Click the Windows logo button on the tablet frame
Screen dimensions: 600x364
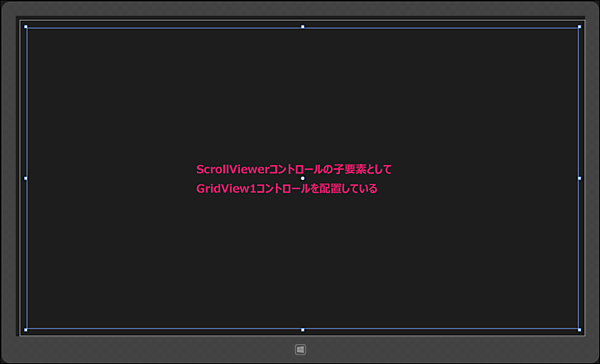tap(300, 349)
